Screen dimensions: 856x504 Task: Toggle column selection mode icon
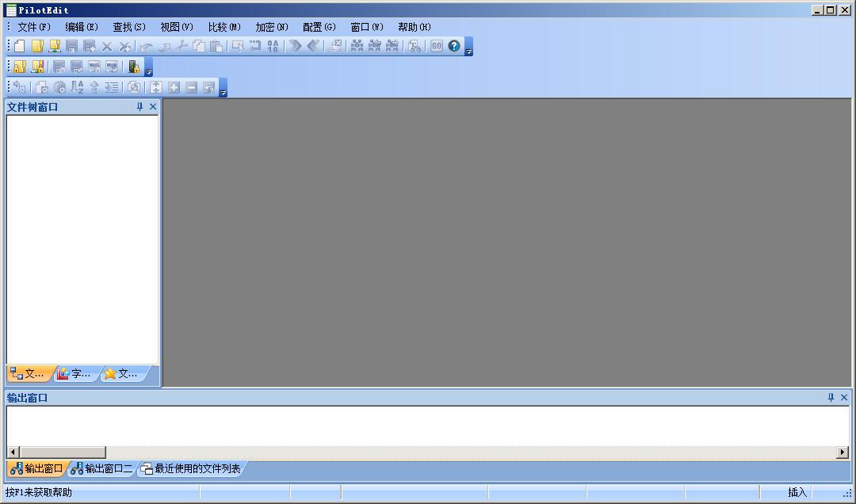(x=238, y=47)
